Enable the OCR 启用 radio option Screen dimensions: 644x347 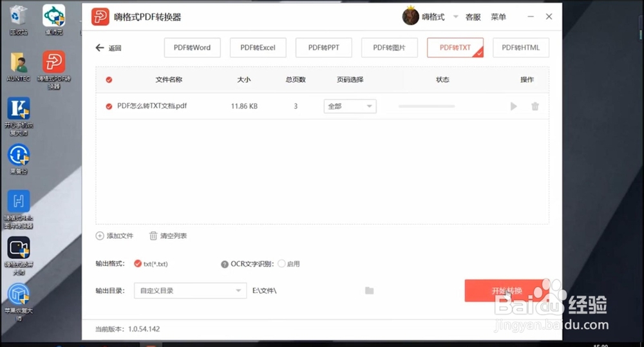coord(281,264)
